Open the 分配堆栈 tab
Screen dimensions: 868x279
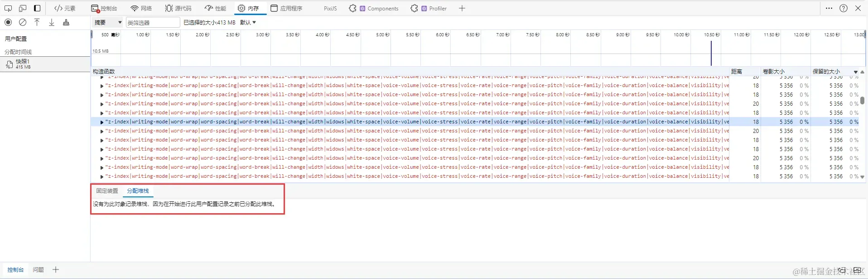[138, 191]
